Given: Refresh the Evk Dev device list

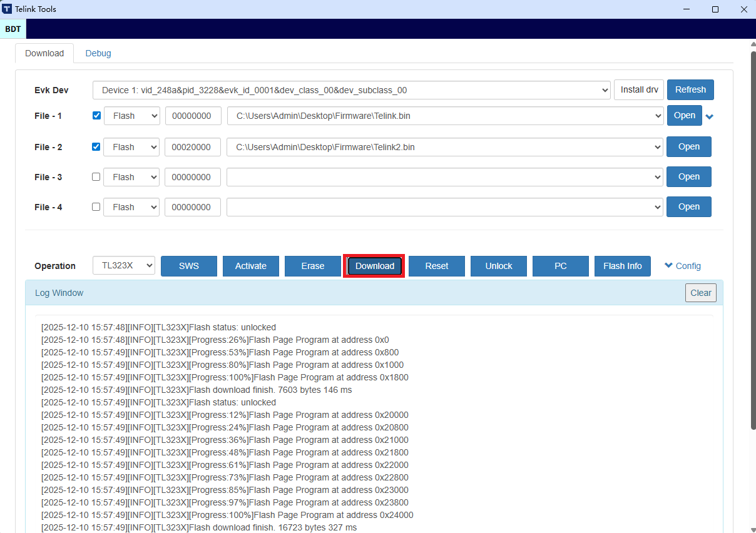Looking at the screenshot, I should (690, 89).
